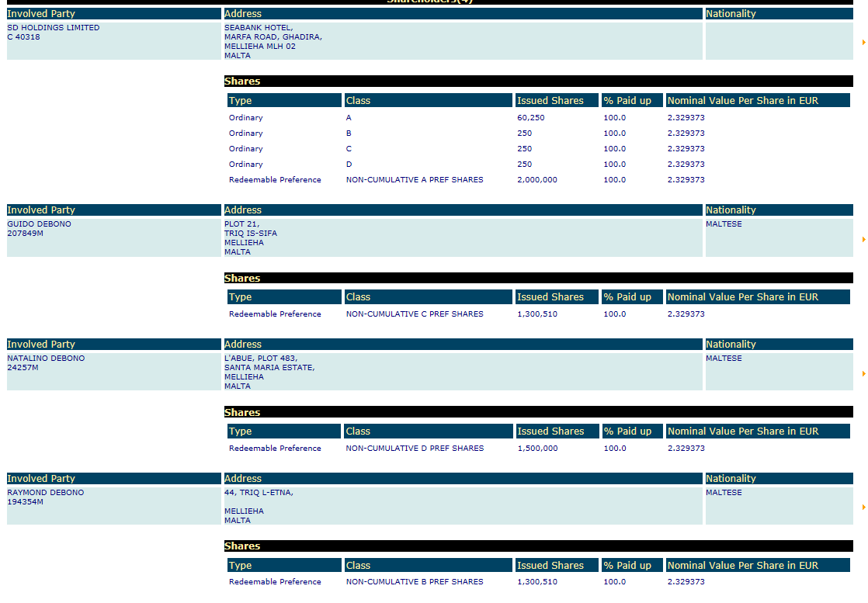This screenshot has width=868, height=603.
Task: Click the issued shares value 1,500,000
Action: click(537, 448)
